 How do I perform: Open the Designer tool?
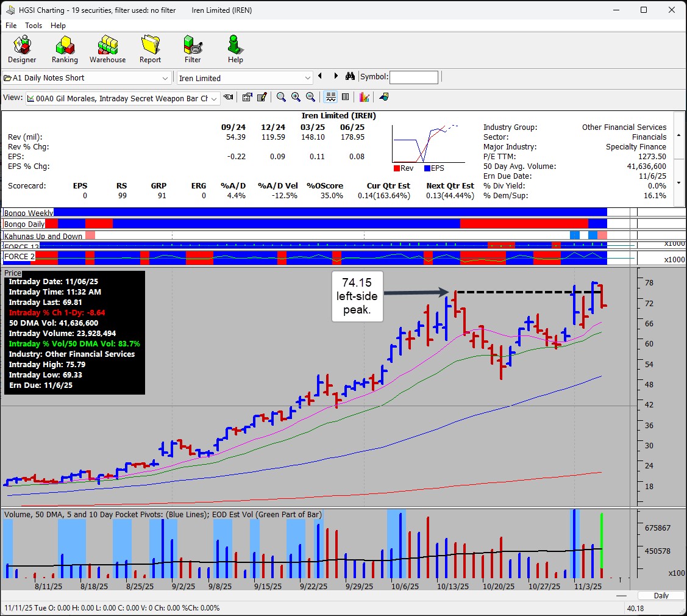tap(22, 49)
